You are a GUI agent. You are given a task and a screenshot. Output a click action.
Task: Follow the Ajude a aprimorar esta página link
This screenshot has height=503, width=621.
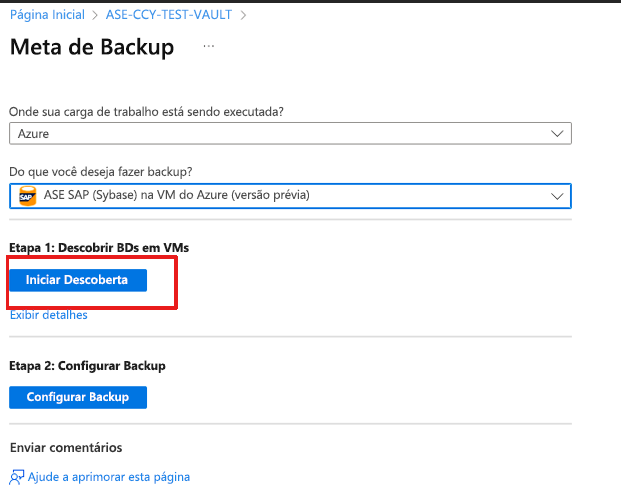109,477
